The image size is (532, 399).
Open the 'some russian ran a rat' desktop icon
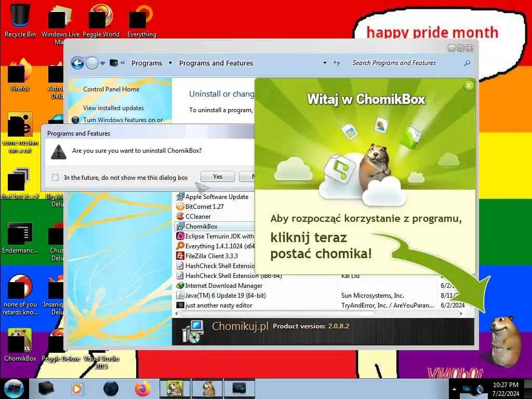[20, 132]
